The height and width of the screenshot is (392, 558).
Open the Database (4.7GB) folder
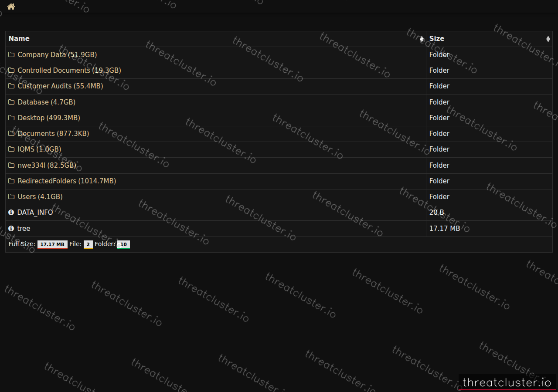(46, 102)
